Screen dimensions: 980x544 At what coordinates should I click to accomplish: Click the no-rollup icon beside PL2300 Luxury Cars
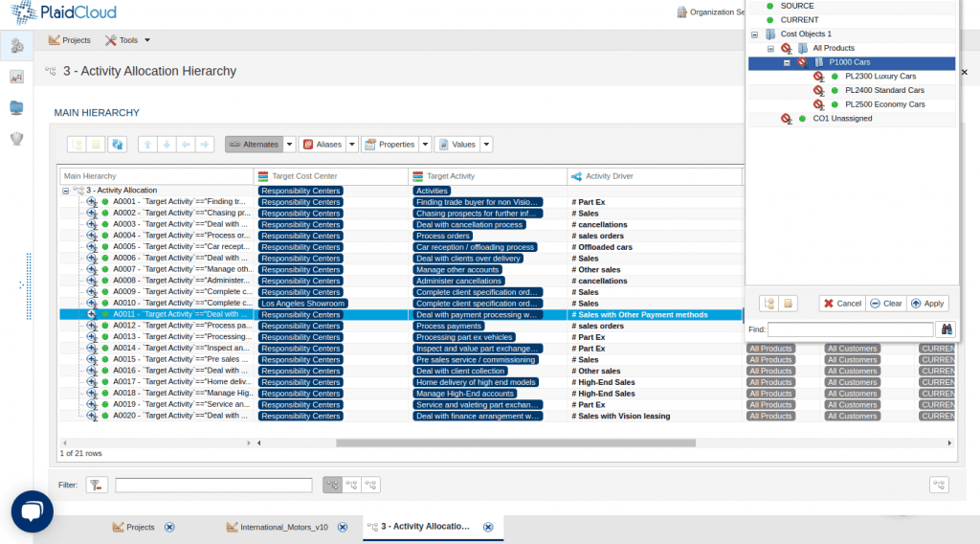coord(818,77)
